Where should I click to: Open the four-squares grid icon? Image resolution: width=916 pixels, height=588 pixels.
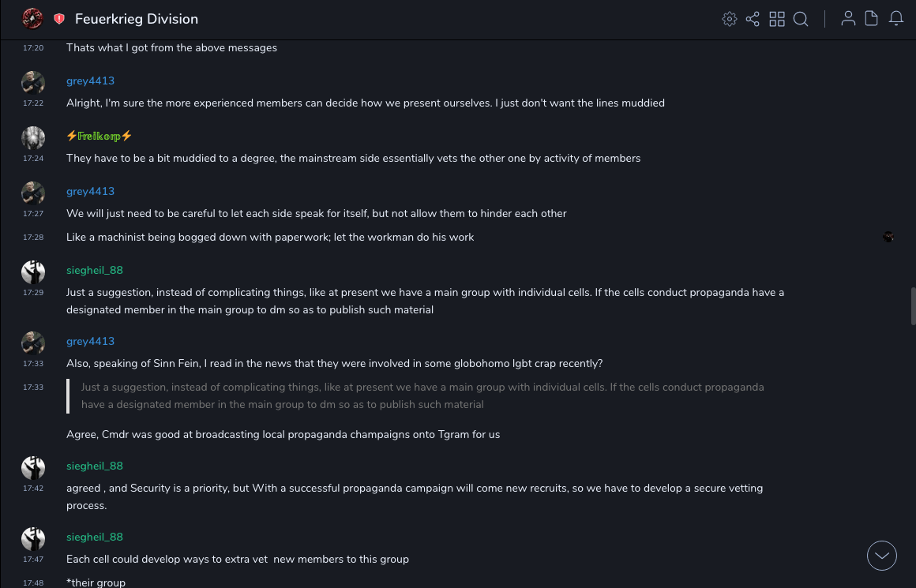tap(777, 19)
